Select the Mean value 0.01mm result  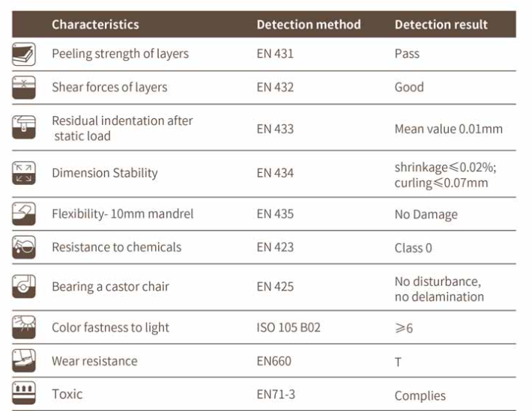click(x=448, y=129)
